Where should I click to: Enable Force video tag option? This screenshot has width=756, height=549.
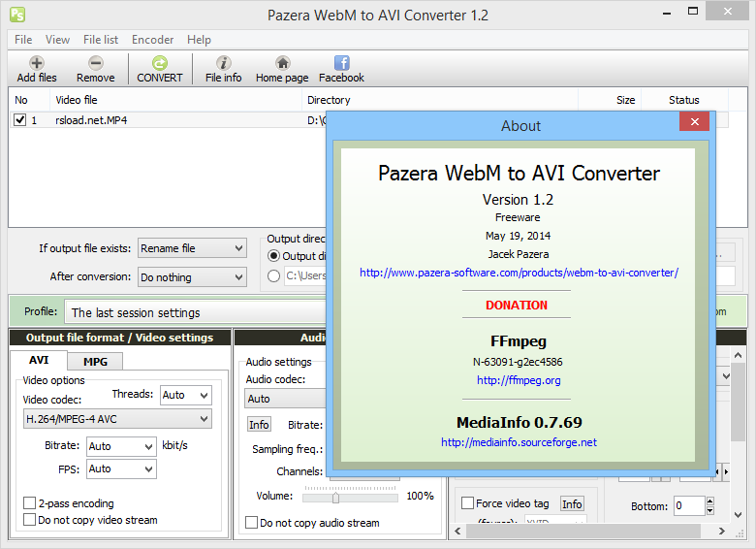467,503
